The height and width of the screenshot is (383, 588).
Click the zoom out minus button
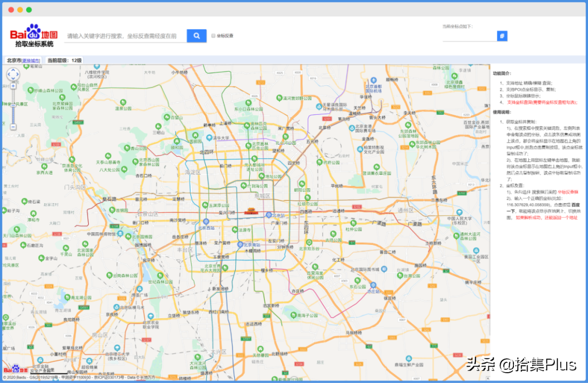click(13, 127)
